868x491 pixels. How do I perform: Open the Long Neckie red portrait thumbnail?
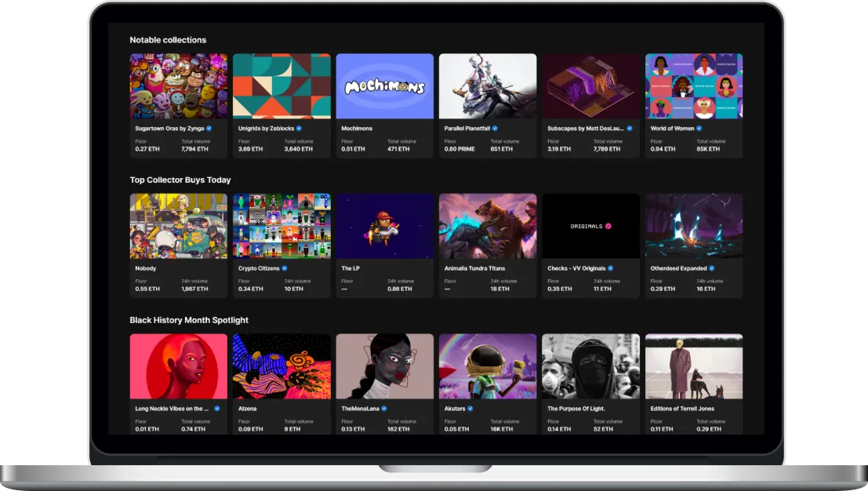(x=178, y=366)
